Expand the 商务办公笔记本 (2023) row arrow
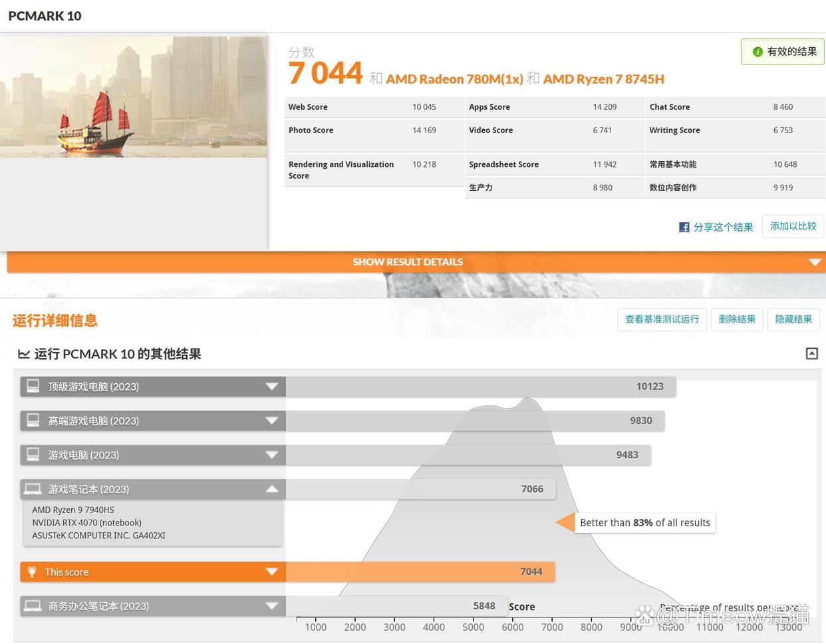This screenshot has height=644, width=826. click(x=271, y=606)
